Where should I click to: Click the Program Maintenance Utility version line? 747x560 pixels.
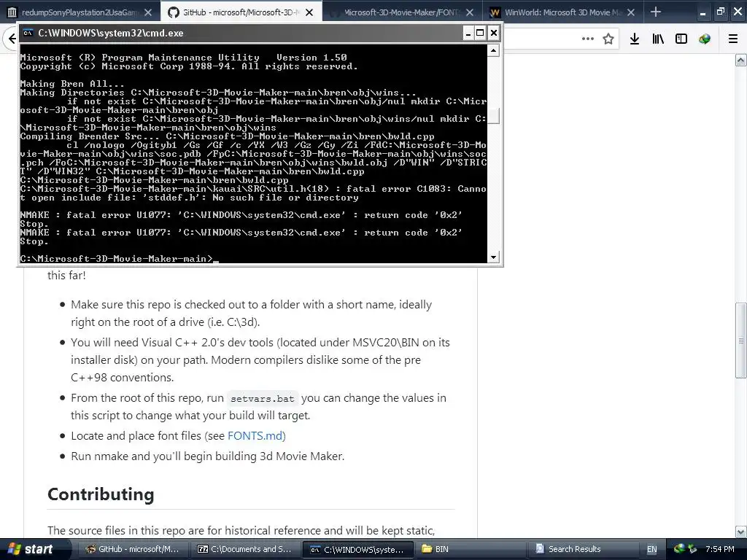point(183,58)
